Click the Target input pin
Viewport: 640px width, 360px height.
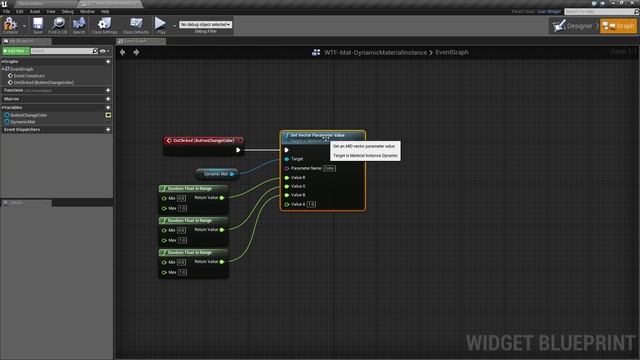(287, 159)
